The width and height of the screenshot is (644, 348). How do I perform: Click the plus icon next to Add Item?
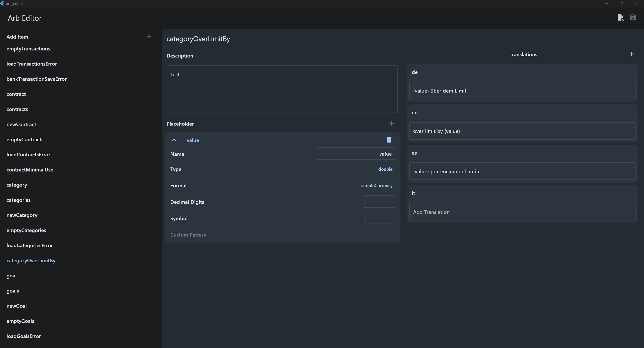149,37
